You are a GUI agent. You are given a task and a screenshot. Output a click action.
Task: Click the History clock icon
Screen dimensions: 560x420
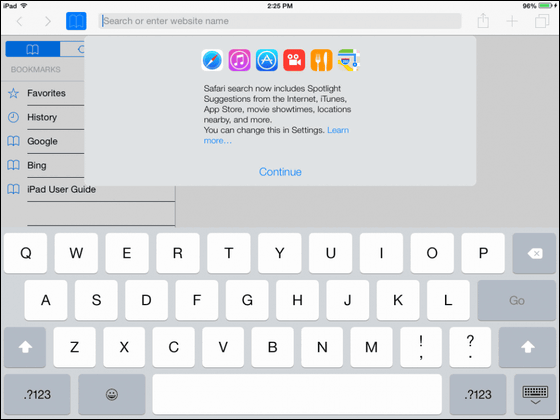[x=14, y=117]
